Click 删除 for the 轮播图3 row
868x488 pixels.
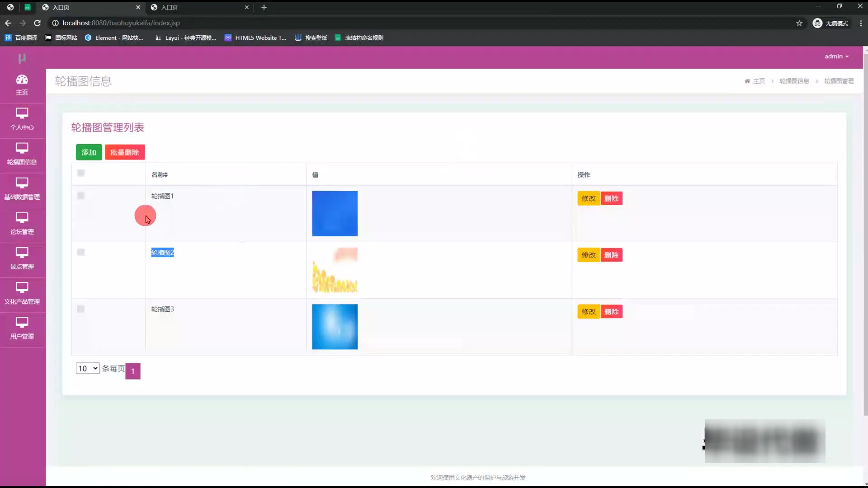(611, 312)
